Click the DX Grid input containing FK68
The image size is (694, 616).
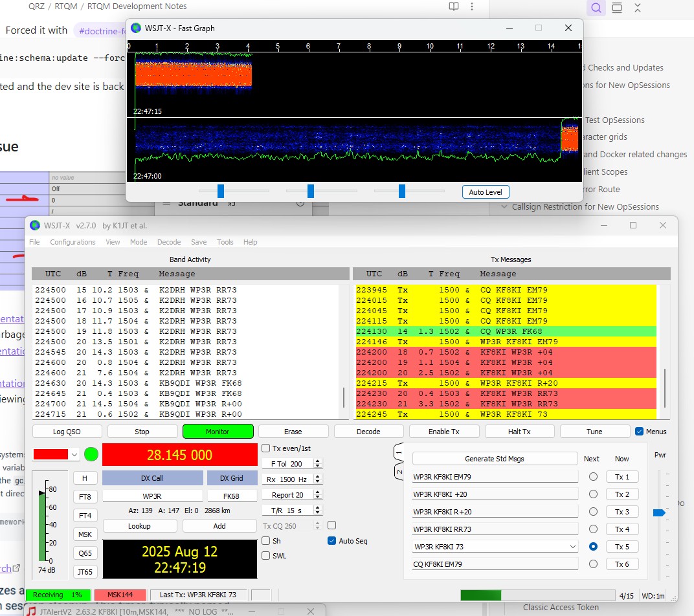(232, 496)
